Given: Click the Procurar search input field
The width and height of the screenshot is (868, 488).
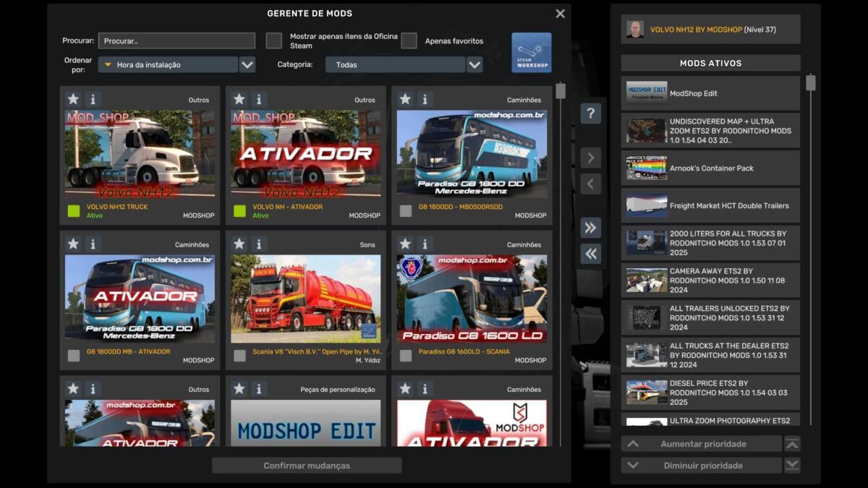Looking at the screenshot, I should coord(176,41).
